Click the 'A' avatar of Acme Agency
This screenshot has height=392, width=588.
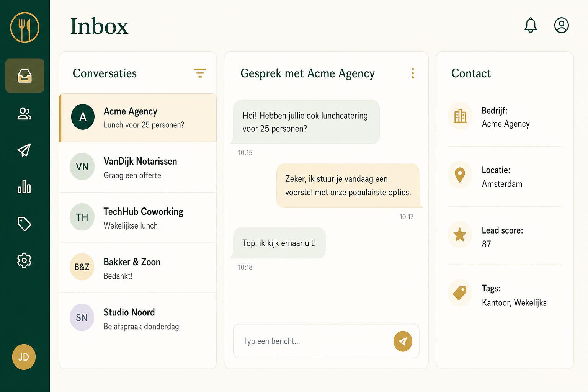click(x=83, y=117)
